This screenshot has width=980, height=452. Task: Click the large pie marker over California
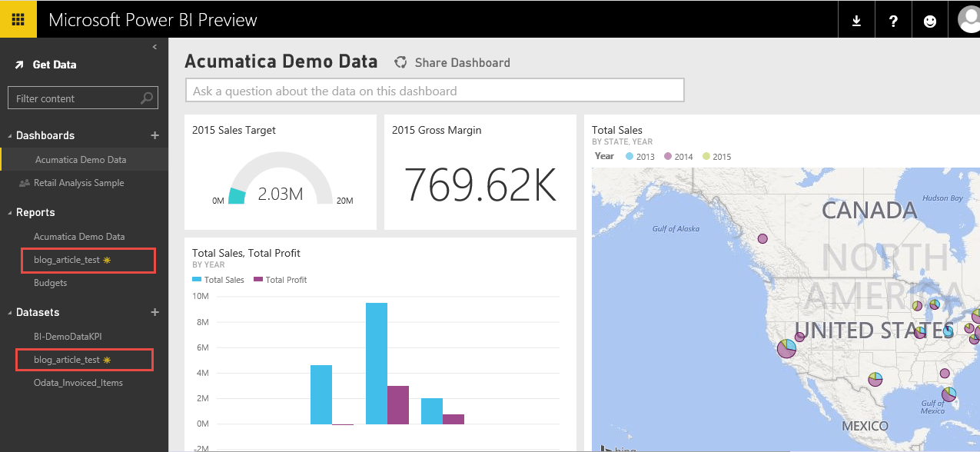(786, 349)
